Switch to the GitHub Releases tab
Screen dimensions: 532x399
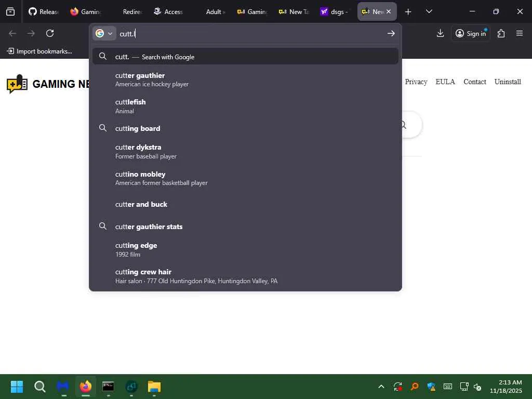pyautogui.click(x=44, y=11)
